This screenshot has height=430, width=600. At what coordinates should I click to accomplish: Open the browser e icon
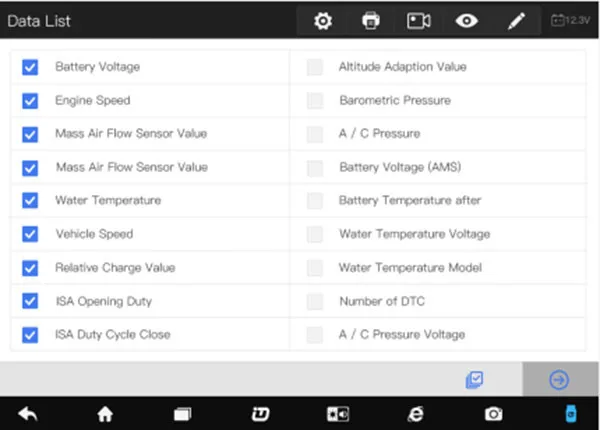[416, 414]
